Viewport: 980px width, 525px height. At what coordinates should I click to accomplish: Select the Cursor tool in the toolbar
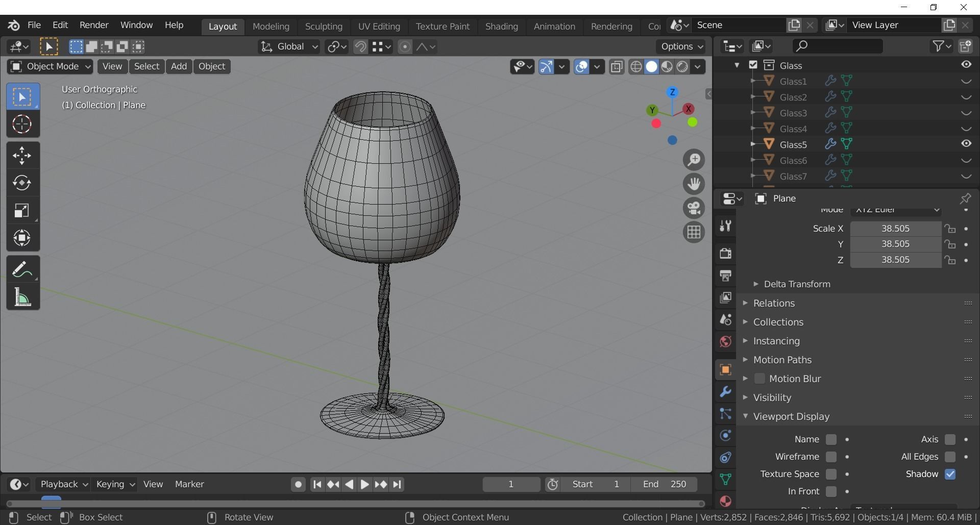coord(22,124)
